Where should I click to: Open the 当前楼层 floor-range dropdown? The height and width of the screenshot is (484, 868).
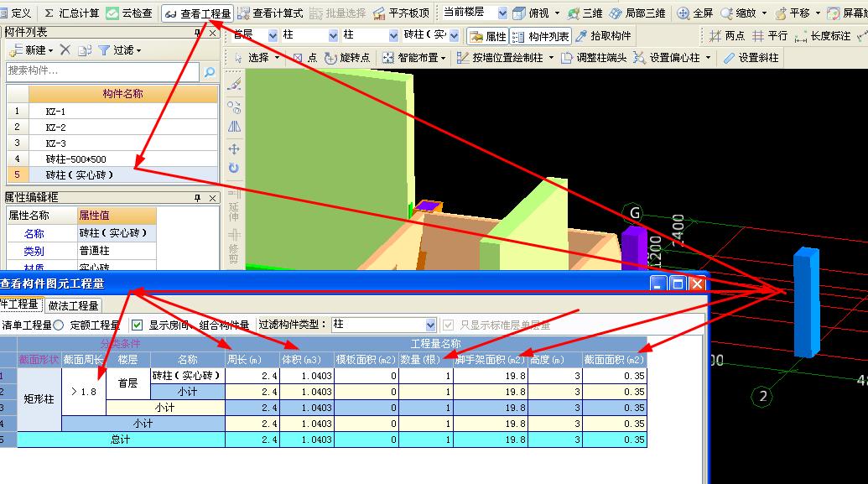(502, 13)
